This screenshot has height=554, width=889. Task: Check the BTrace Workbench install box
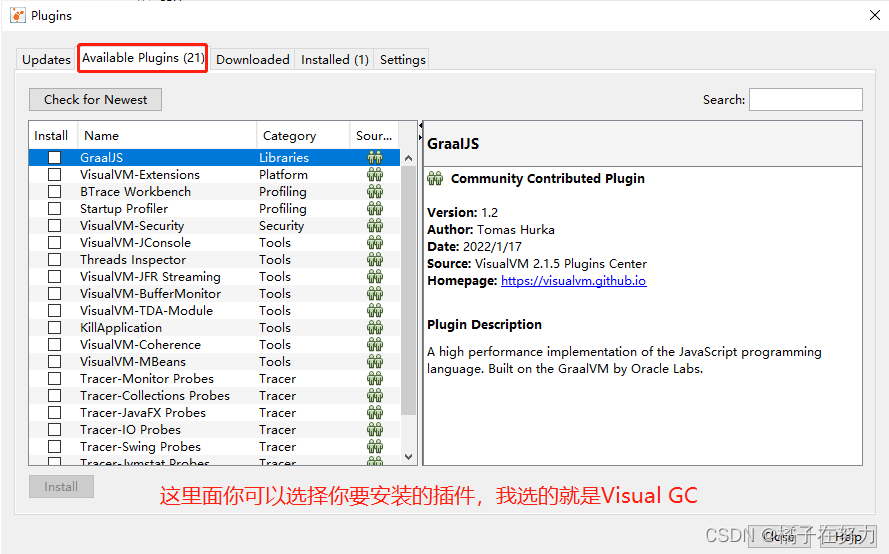[54, 192]
